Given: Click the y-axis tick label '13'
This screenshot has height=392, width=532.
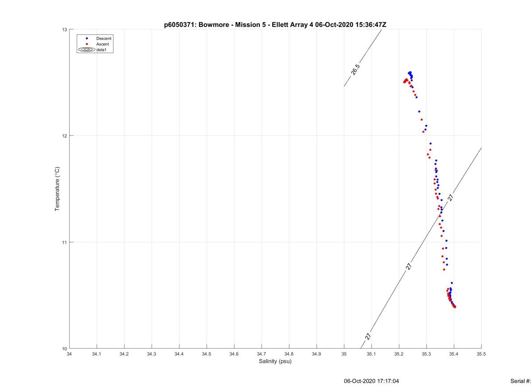Looking at the screenshot, I should click(x=64, y=30).
